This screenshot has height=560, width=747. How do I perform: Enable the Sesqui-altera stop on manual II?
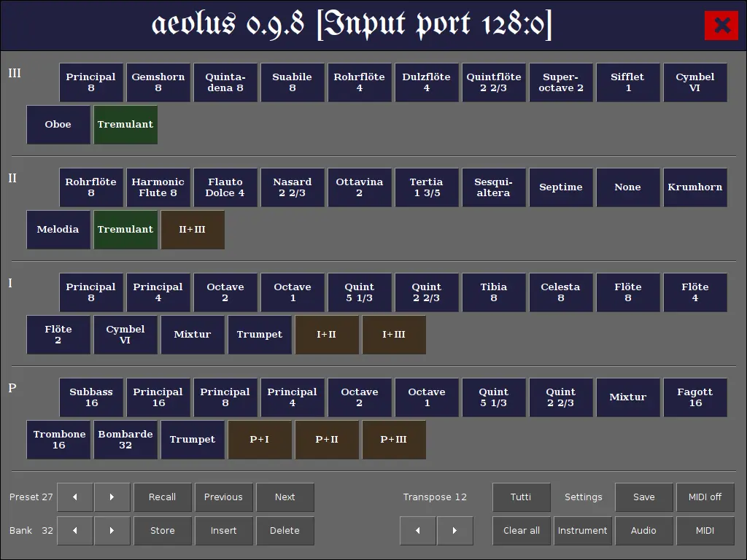[x=494, y=187]
